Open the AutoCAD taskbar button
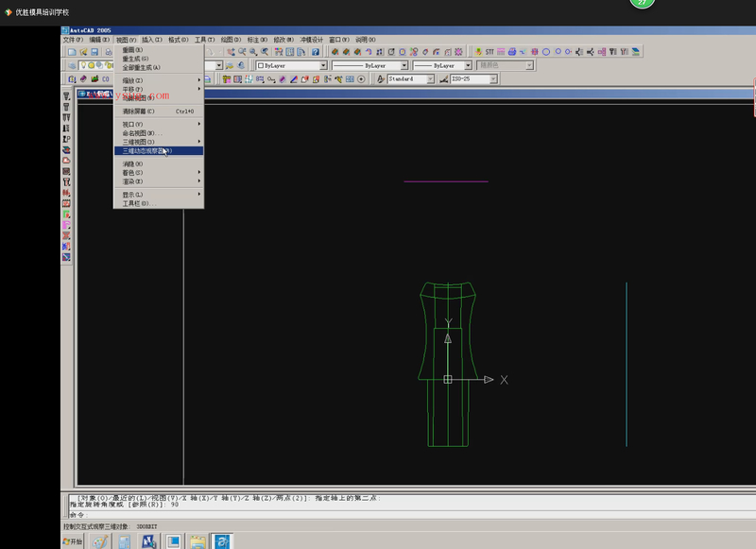The height and width of the screenshot is (549, 756). [222, 541]
